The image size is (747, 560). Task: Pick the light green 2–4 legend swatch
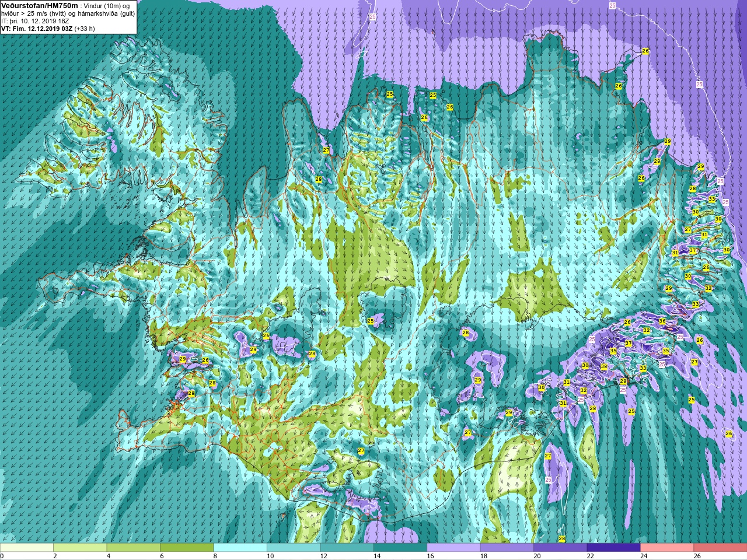point(80,548)
